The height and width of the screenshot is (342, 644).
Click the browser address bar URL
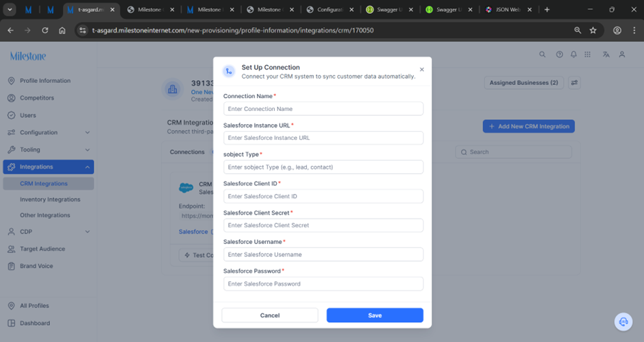pos(233,30)
